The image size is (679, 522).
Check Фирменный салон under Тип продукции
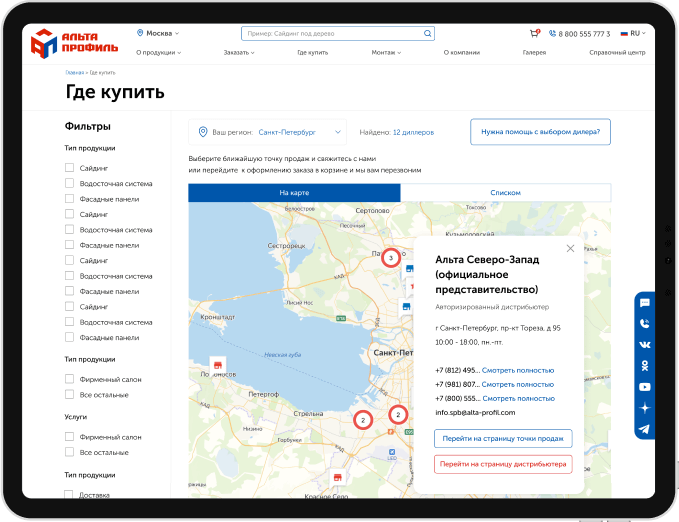[69, 379]
